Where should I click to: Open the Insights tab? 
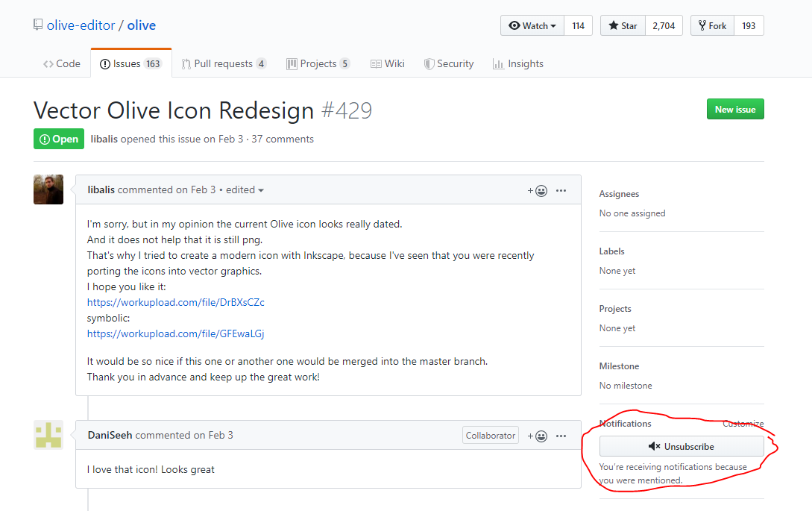pos(518,63)
